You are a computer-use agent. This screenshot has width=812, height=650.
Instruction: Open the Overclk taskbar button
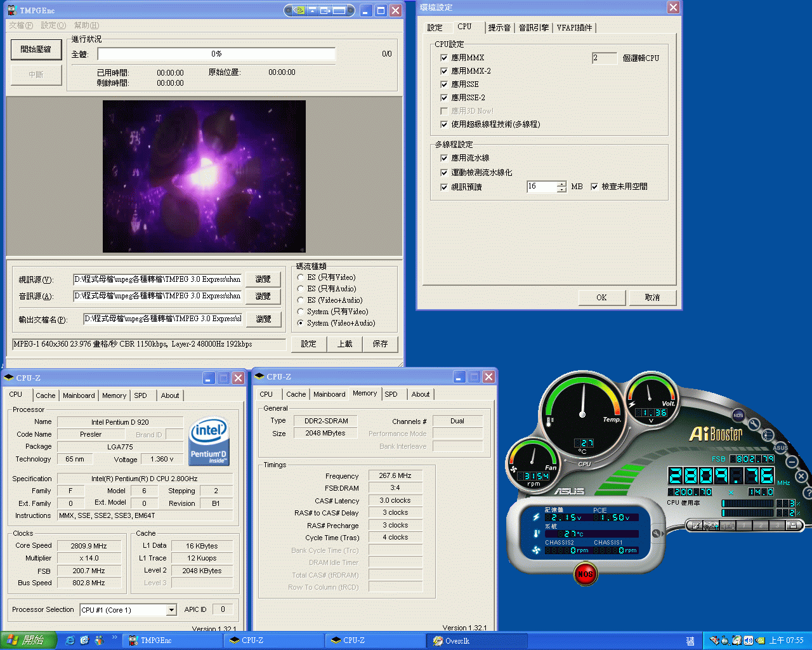[476, 640]
